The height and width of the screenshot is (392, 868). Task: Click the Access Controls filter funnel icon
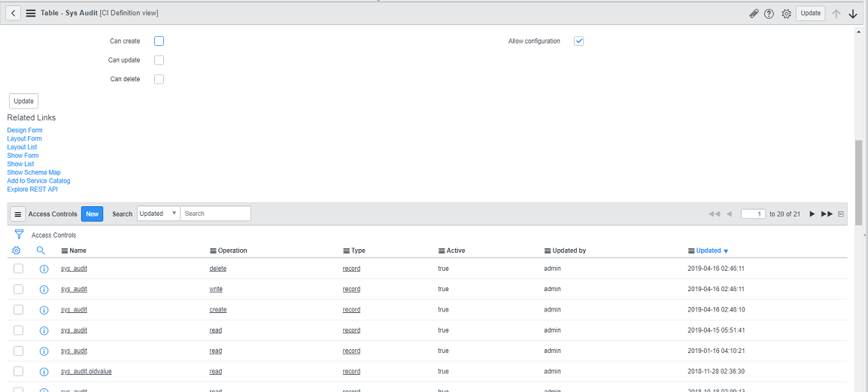click(x=19, y=235)
